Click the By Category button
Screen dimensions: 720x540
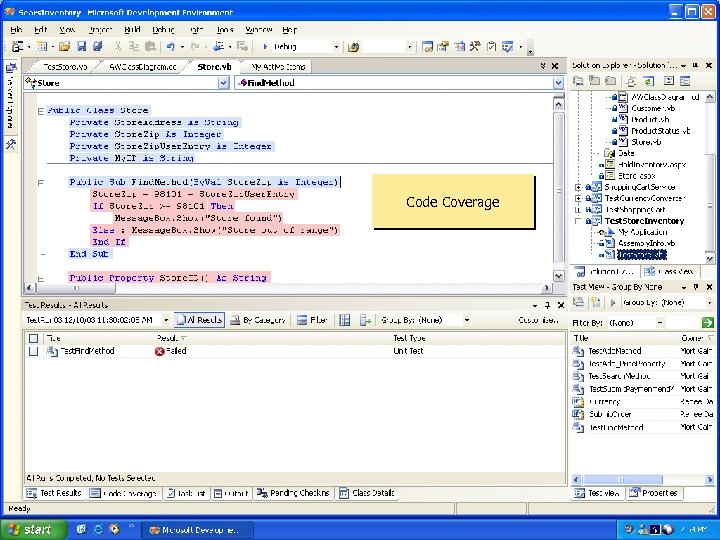point(256,321)
